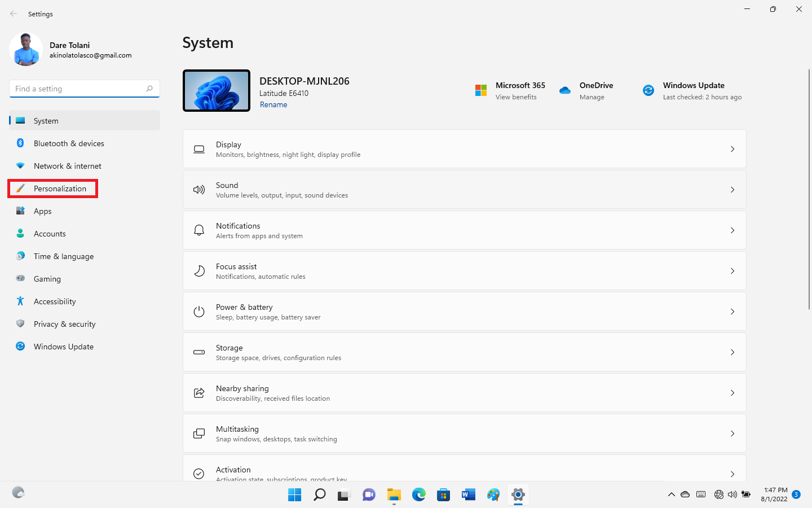Show hidden system tray icons chevron
The image size is (812, 508).
(x=671, y=494)
